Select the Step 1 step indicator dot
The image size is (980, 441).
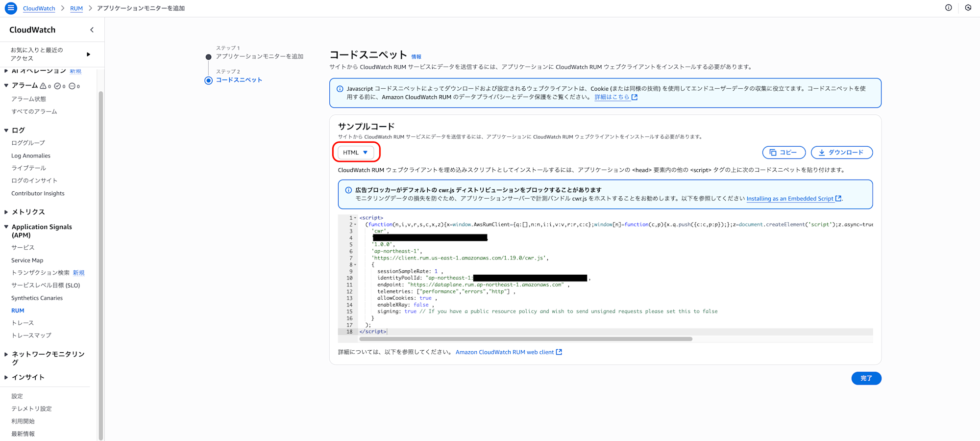[x=208, y=57]
